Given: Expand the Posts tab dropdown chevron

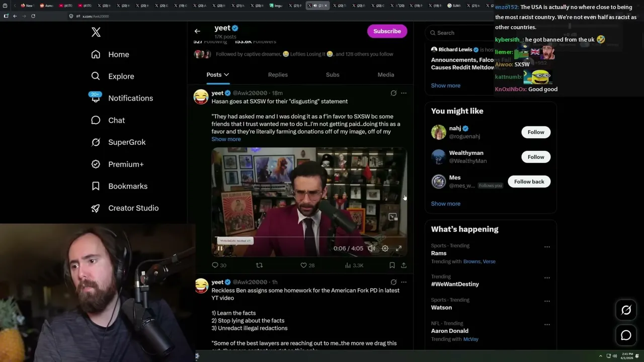Looking at the screenshot, I should click(x=226, y=75).
